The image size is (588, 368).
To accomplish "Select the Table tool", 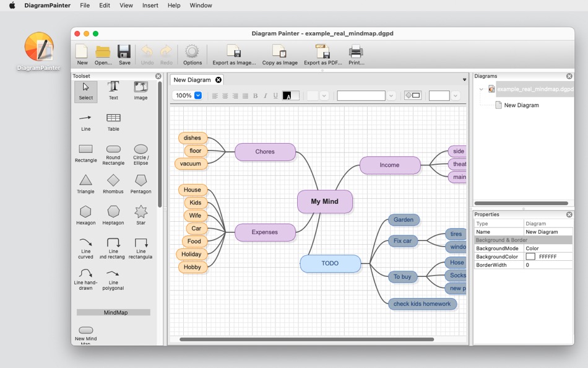I will coord(113,123).
